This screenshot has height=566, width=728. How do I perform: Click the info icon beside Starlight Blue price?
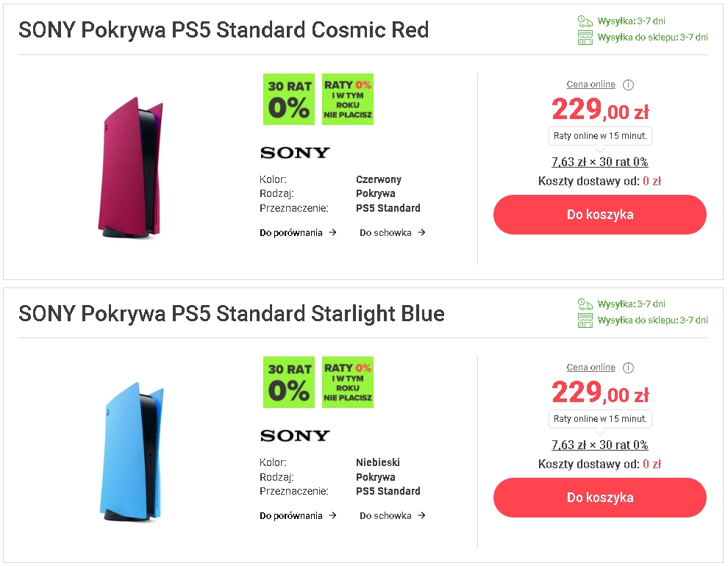coord(629,367)
